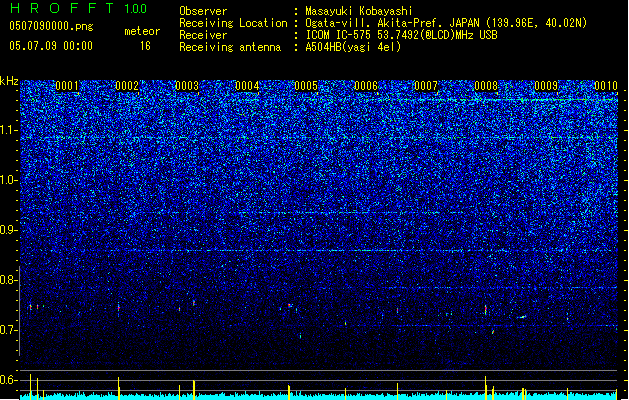Click time marker 0003
629x400 pixels.
tap(187, 86)
